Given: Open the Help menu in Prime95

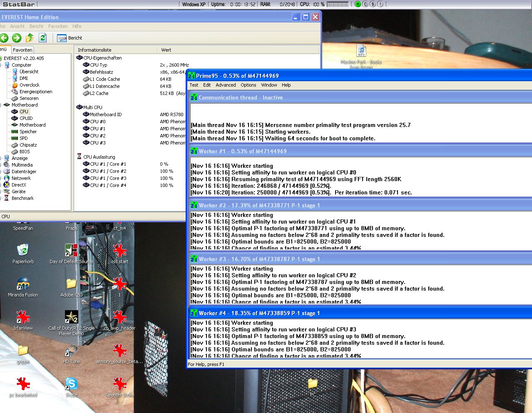Looking at the screenshot, I should (286, 85).
